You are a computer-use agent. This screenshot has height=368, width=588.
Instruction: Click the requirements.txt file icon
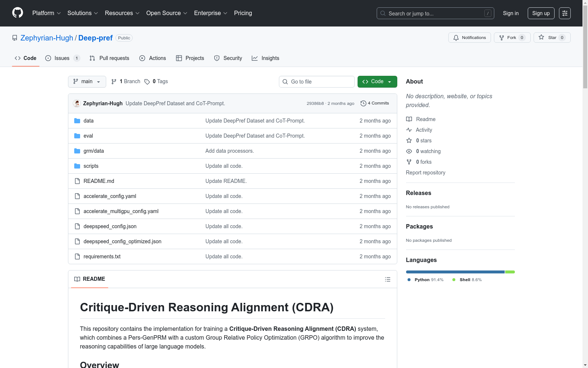(x=77, y=256)
